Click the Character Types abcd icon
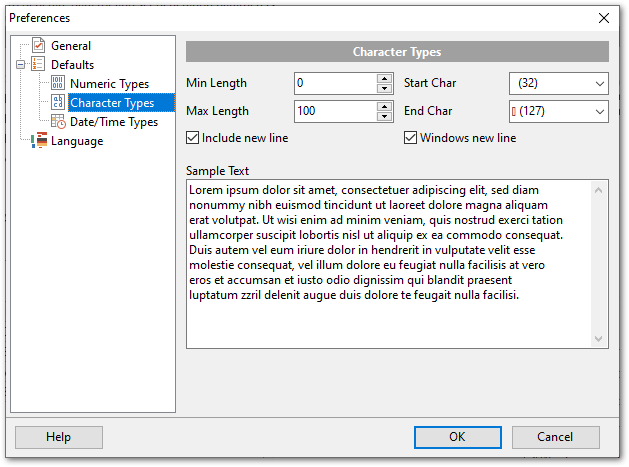The width and height of the screenshot is (629, 467). 58,102
